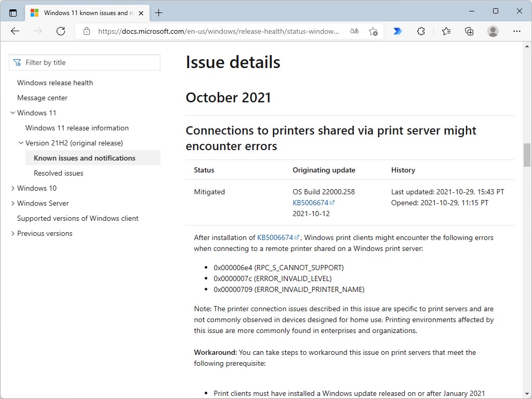Expand Previous versions section
Screen dimensions: 532x399
pyautogui.click(x=12, y=233)
